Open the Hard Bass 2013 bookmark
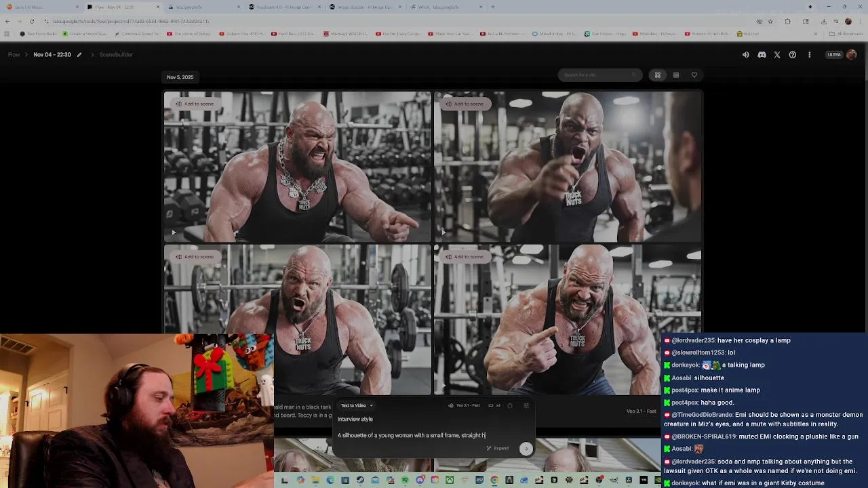This screenshot has height=488, width=868. (294, 33)
